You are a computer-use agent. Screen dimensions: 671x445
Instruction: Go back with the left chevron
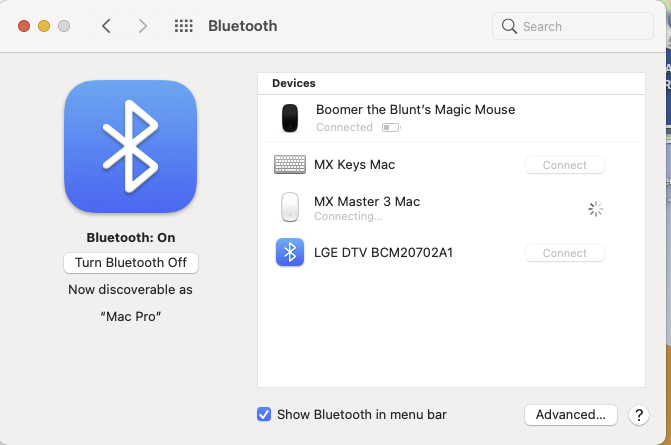tap(107, 26)
